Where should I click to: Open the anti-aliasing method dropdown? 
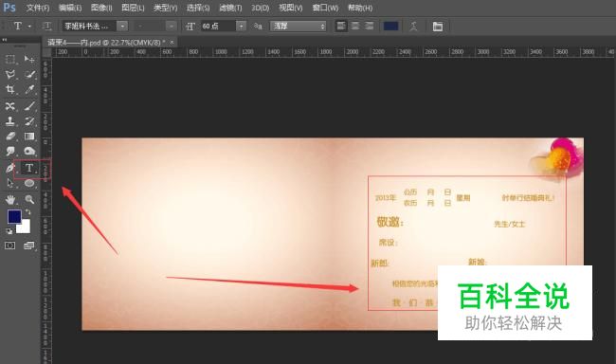pyautogui.click(x=299, y=27)
